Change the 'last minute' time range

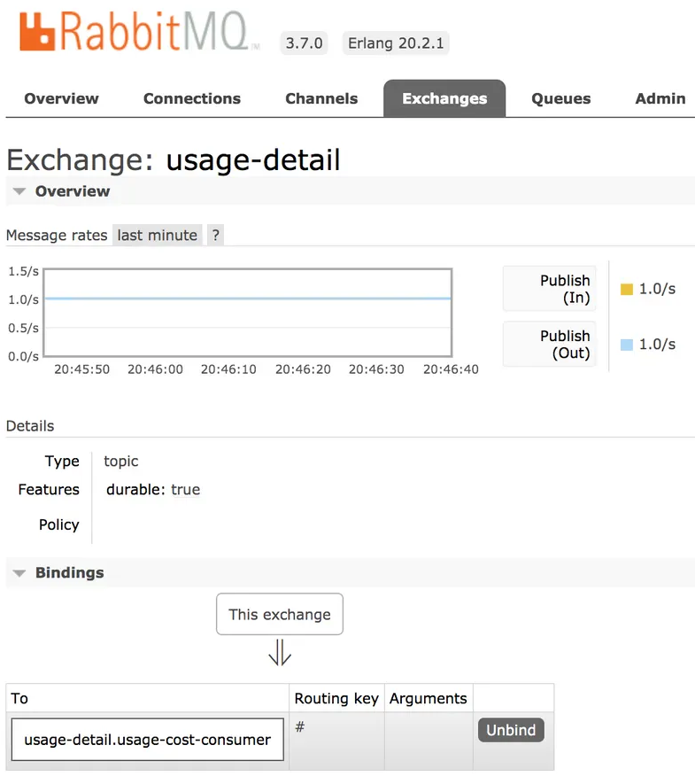point(157,235)
